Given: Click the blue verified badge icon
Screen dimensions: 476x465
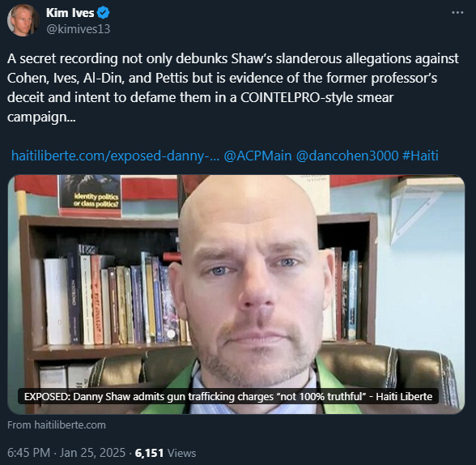Looking at the screenshot, I should click(x=104, y=13).
